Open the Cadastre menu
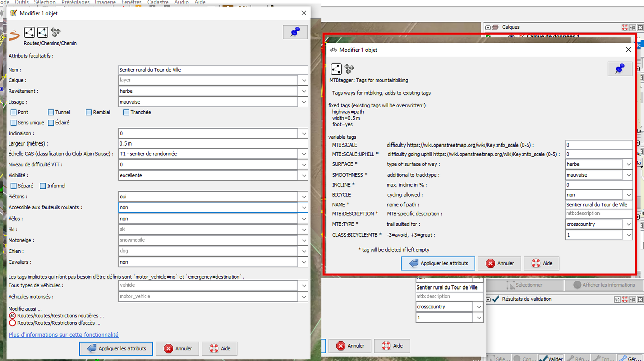644x361 pixels. point(158,2)
